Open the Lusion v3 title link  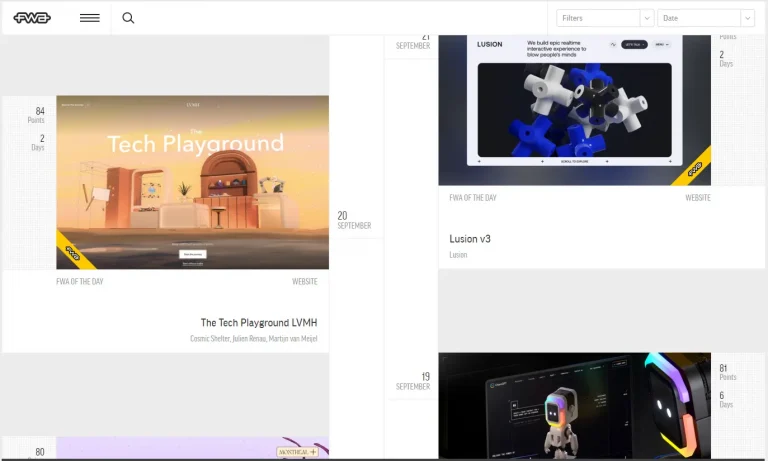[470, 239]
